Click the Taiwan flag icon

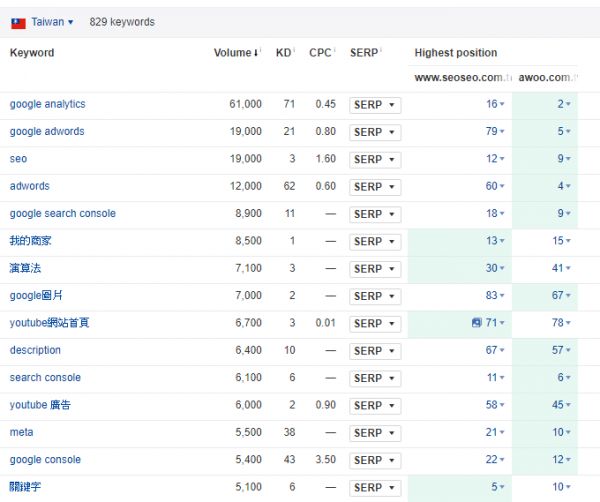click(x=18, y=23)
